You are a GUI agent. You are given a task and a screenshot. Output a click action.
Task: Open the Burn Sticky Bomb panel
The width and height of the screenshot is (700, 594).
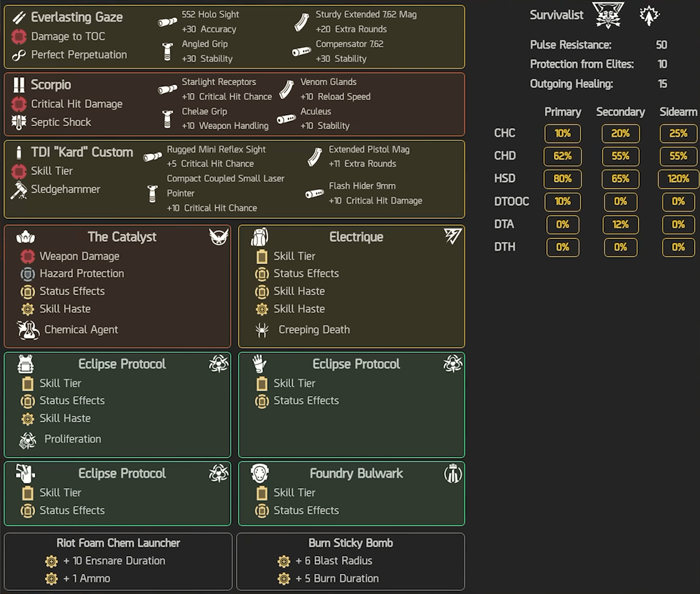coord(351,561)
